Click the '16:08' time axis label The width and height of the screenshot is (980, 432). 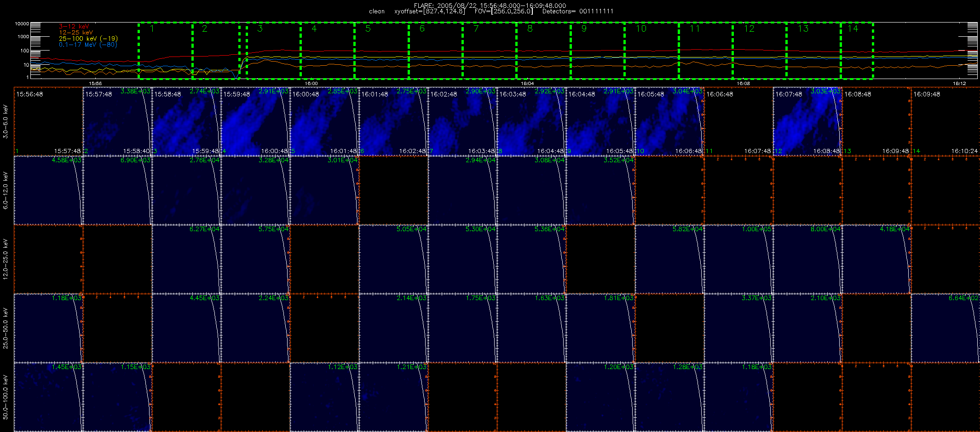[x=743, y=84]
